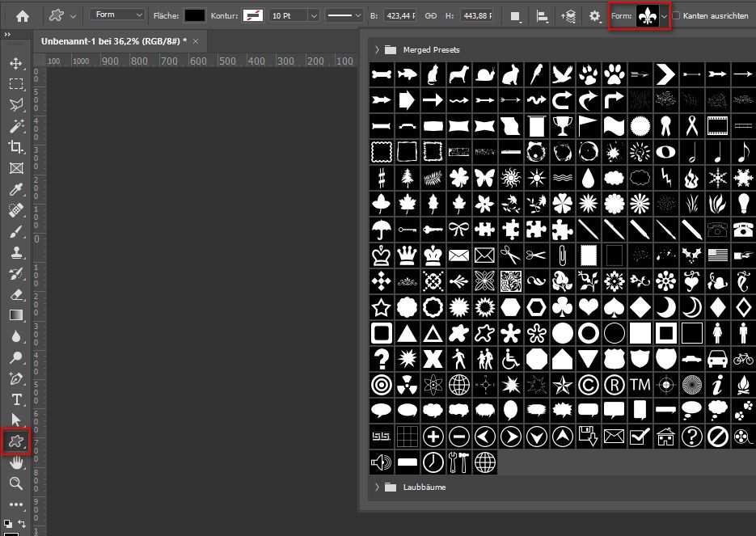Choose the heart card suit shape
Image resolution: width=756 pixels, height=536 pixels.
(588, 307)
